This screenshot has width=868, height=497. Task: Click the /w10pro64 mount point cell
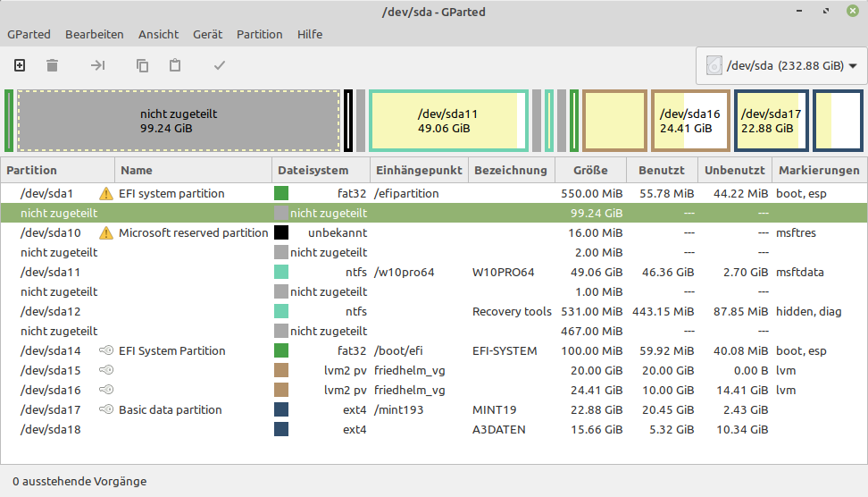(405, 272)
